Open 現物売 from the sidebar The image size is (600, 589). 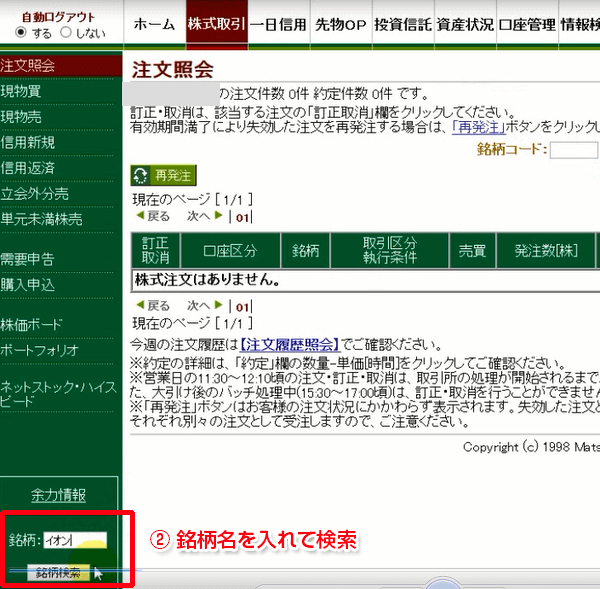tap(21, 117)
